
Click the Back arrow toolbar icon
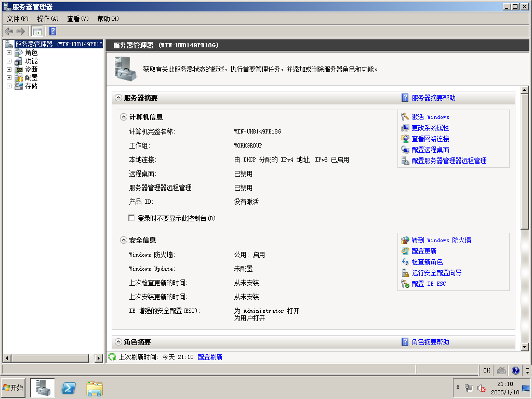9,32
